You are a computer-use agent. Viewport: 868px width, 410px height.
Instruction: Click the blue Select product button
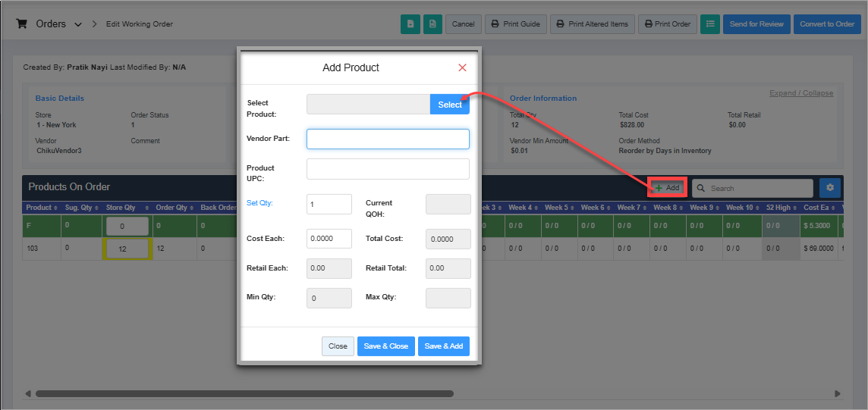click(x=449, y=105)
